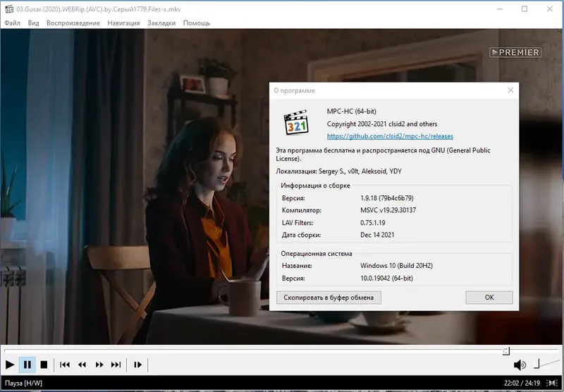This screenshot has height=392, width=564.
Task: Adjust the volume slider
Action: [546, 364]
